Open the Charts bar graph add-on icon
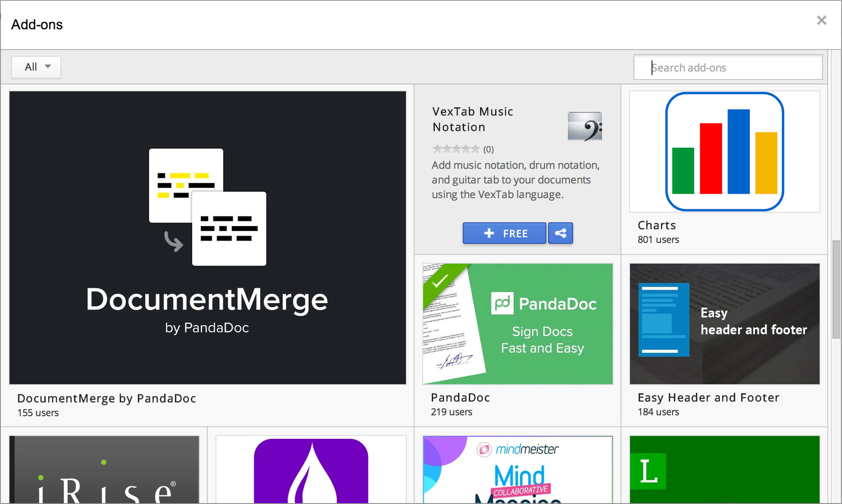Viewport: 842px width, 504px height. (x=724, y=152)
